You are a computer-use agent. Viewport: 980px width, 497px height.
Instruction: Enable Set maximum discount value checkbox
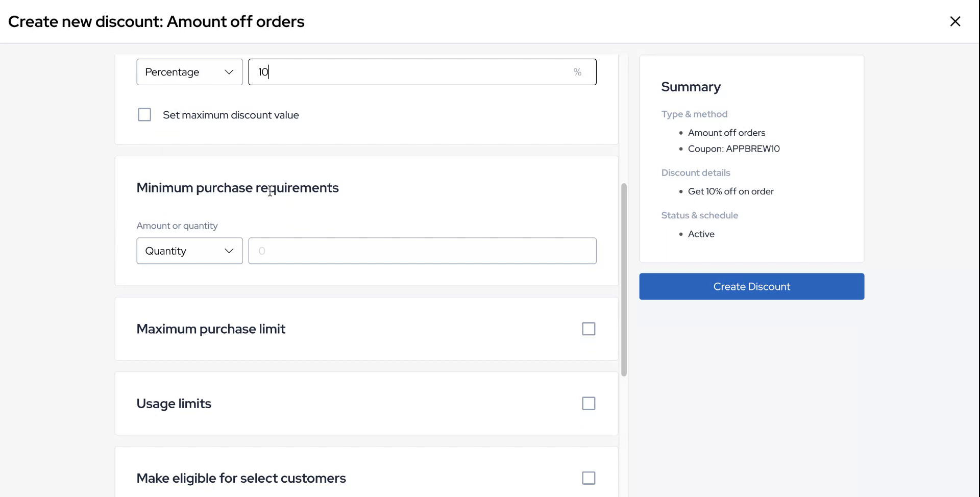[144, 115]
